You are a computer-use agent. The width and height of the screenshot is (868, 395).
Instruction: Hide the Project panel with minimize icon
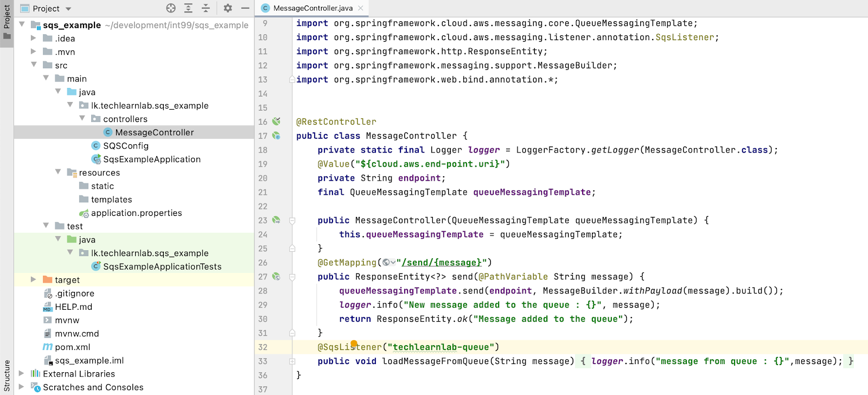point(245,8)
